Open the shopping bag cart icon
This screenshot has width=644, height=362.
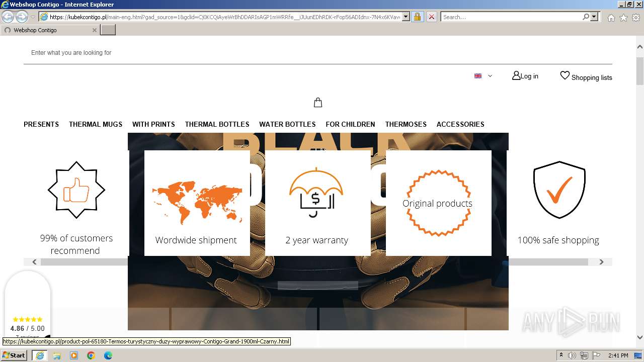tap(318, 103)
